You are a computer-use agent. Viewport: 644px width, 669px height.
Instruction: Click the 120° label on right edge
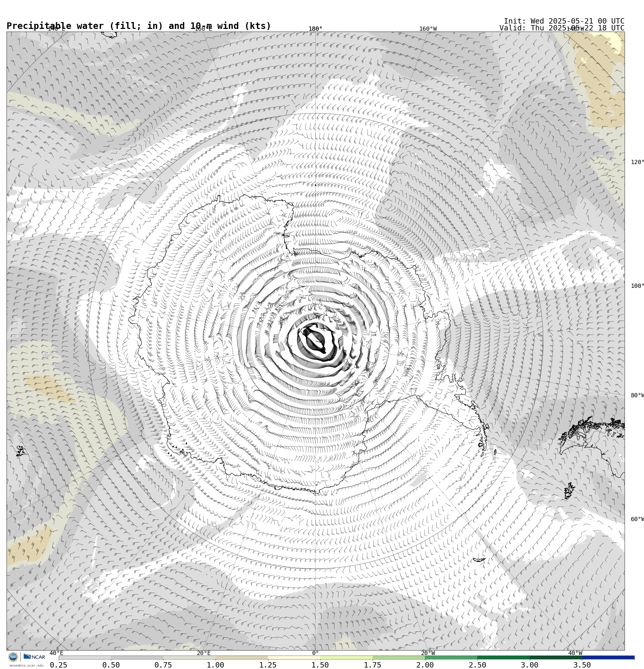pyautogui.click(x=637, y=162)
